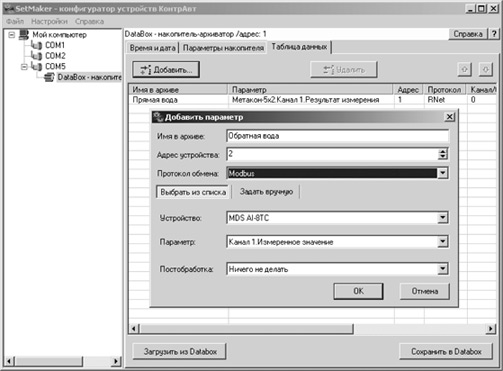Click the My Computer icon in tree
The height and width of the screenshot is (371, 503).
24,34
